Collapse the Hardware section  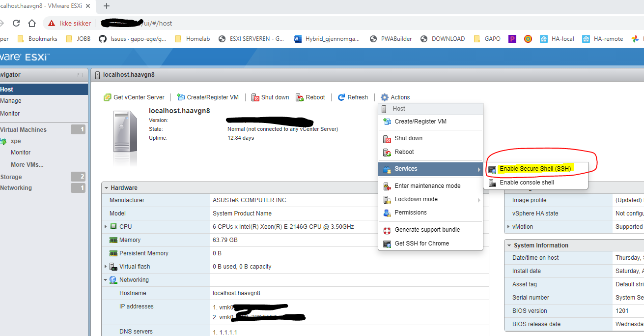pos(106,187)
